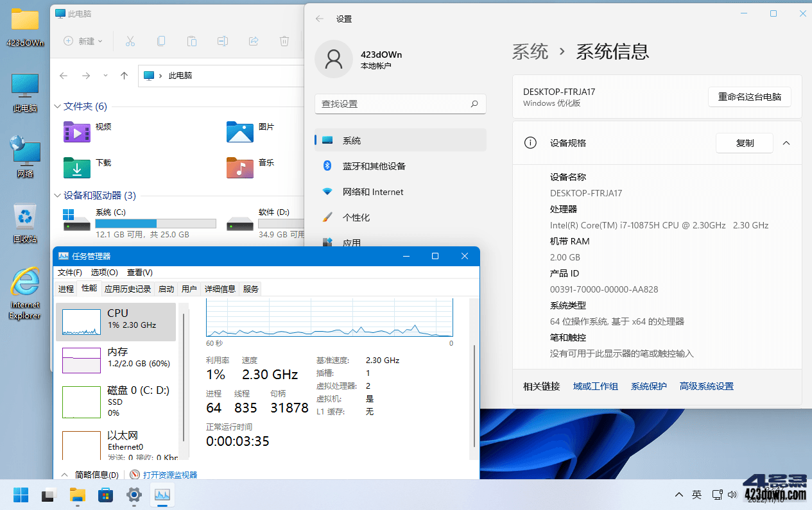
Task: Switch to the 进程 tab in Task Manager
Action: pos(65,288)
